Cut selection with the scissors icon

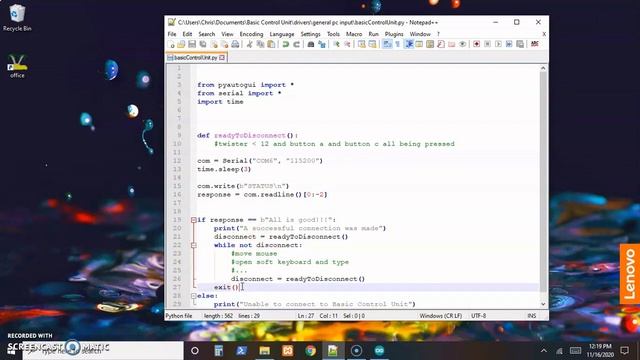tap(249, 44)
